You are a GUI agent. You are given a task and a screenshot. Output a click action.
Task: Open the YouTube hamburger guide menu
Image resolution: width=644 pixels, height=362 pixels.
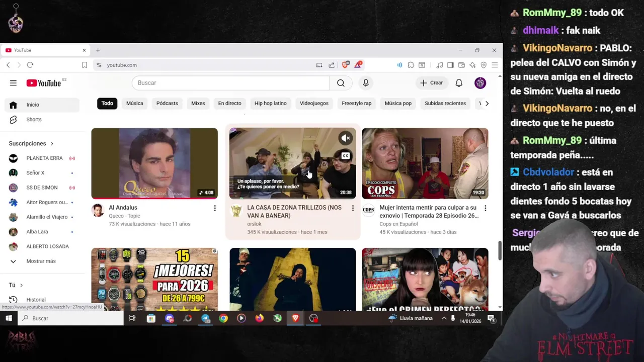13,83
